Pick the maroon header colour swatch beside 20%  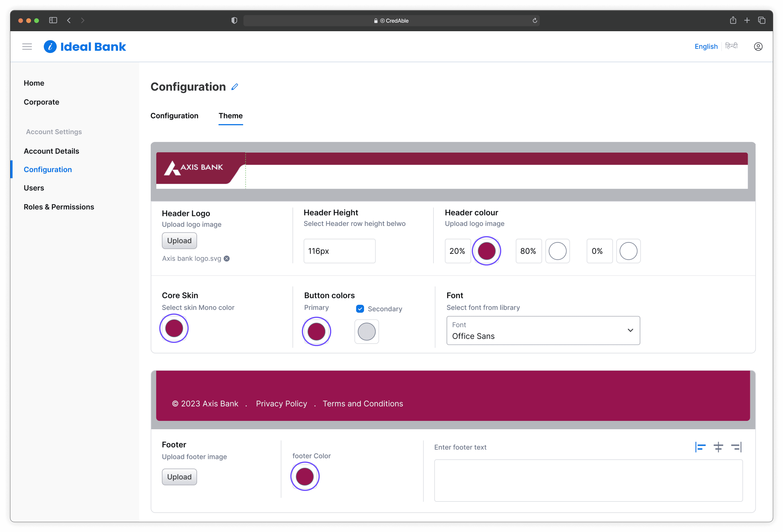click(486, 251)
